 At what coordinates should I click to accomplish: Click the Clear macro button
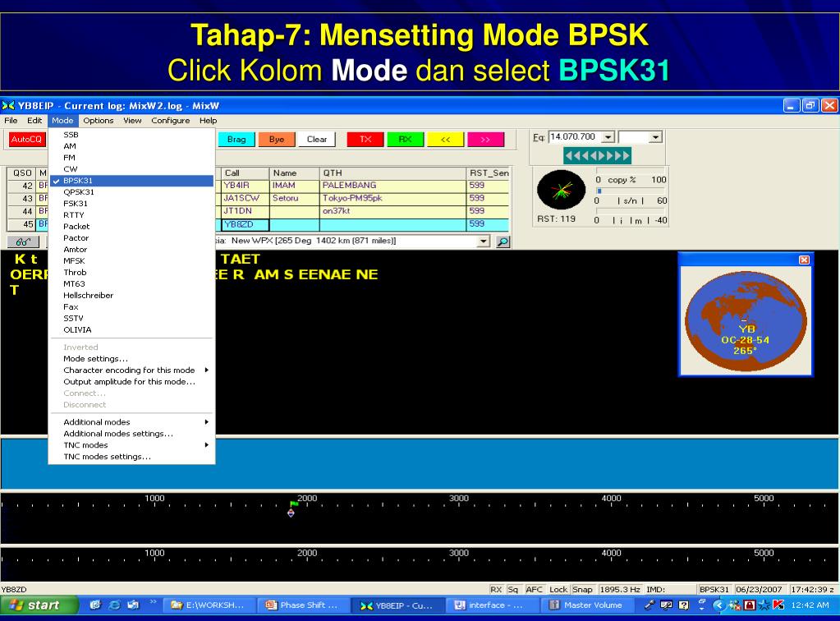(317, 140)
